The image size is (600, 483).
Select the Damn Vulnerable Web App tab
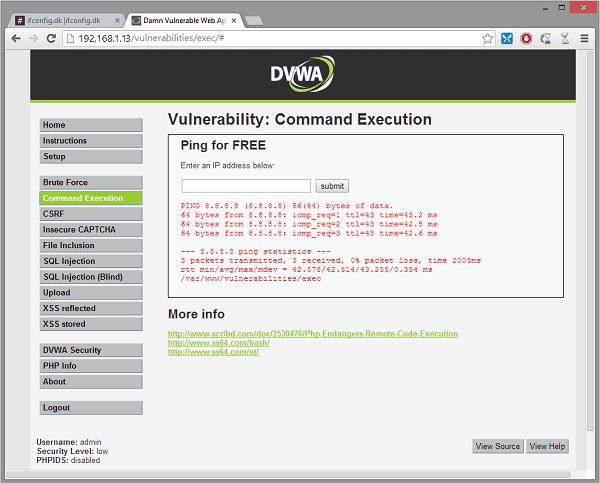point(184,21)
